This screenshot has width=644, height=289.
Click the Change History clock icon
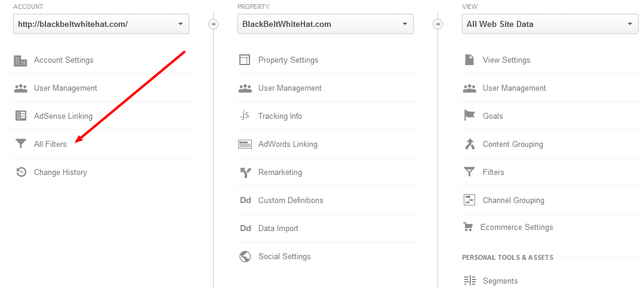[x=21, y=172]
